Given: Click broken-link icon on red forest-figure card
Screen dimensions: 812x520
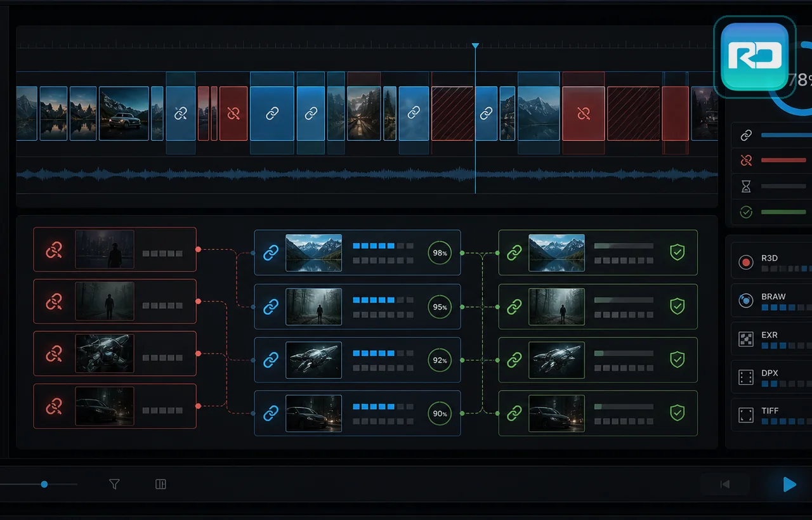Looking at the screenshot, I should [x=54, y=301].
